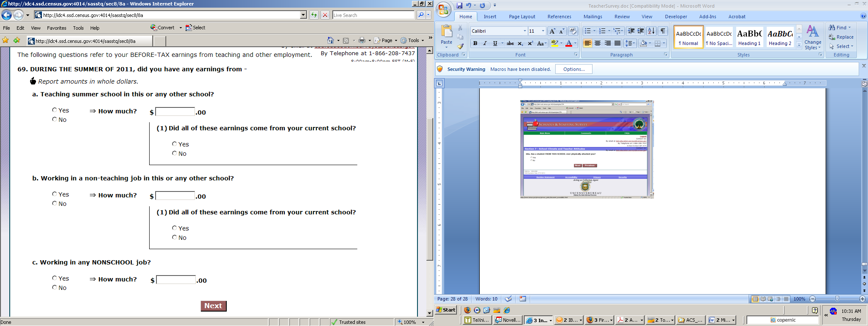
Task: Switch to the Insert tab in Word
Action: [490, 17]
